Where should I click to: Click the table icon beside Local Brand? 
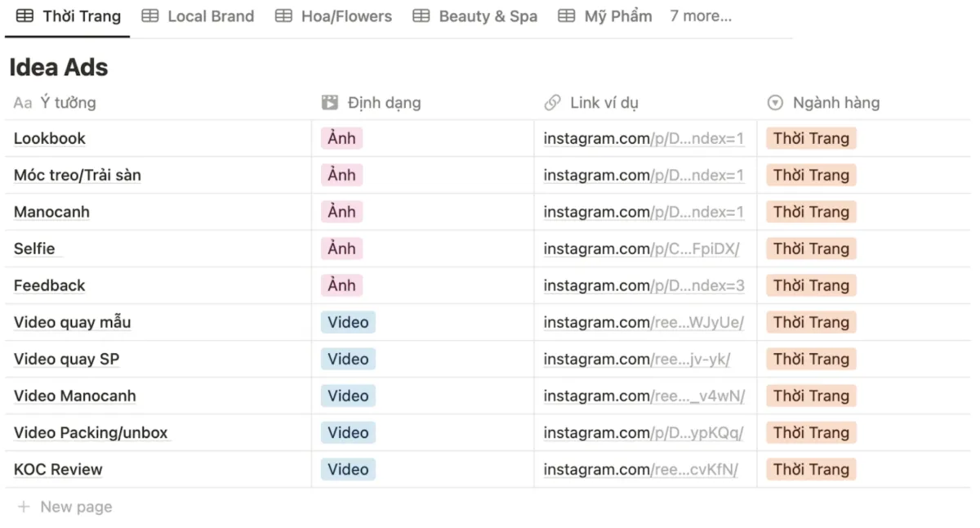(150, 16)
